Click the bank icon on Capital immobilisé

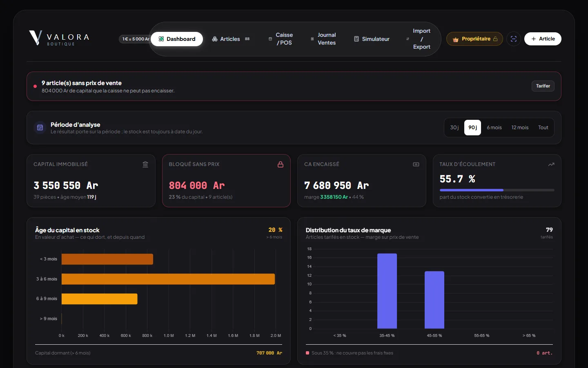click(x=145, y=164)
